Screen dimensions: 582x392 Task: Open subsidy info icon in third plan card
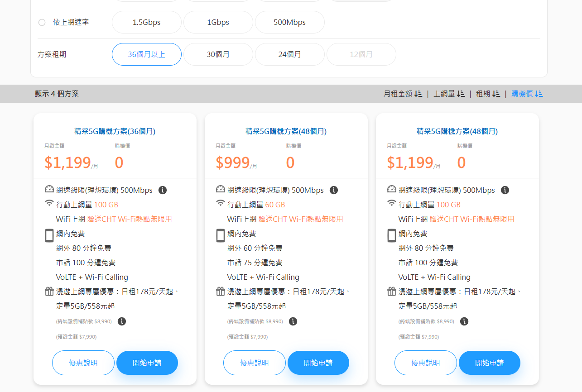(464, 321)
